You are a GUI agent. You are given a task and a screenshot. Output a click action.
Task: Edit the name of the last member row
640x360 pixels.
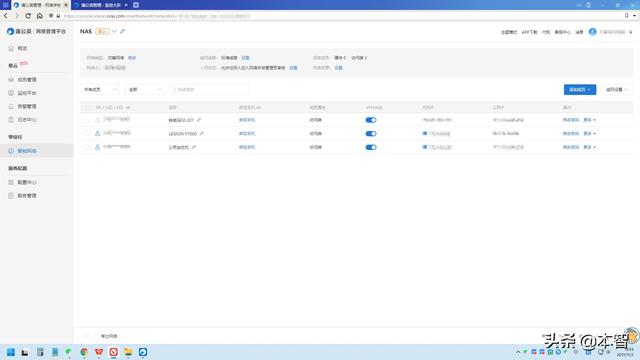pyautogui.click(x=194, y=147)
